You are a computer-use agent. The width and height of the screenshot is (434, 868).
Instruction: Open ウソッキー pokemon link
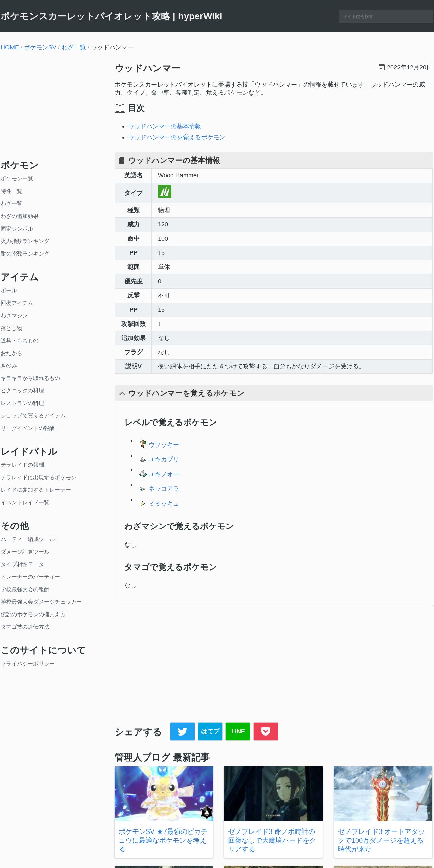click(x=164, y=445)
